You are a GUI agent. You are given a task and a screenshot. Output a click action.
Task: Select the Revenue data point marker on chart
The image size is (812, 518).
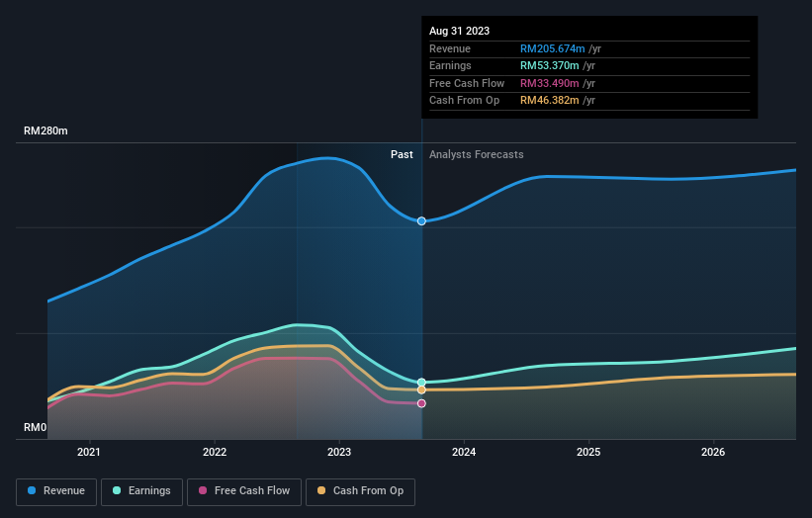click(x=421, y=221)
